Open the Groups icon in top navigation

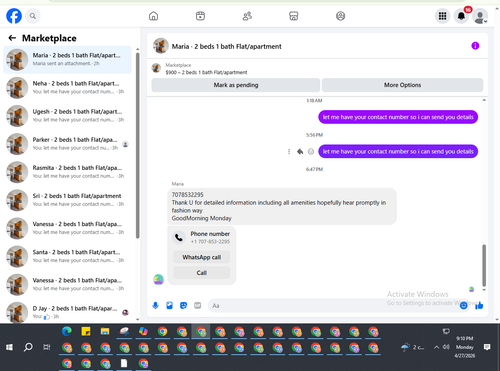(x=340, y=16)
